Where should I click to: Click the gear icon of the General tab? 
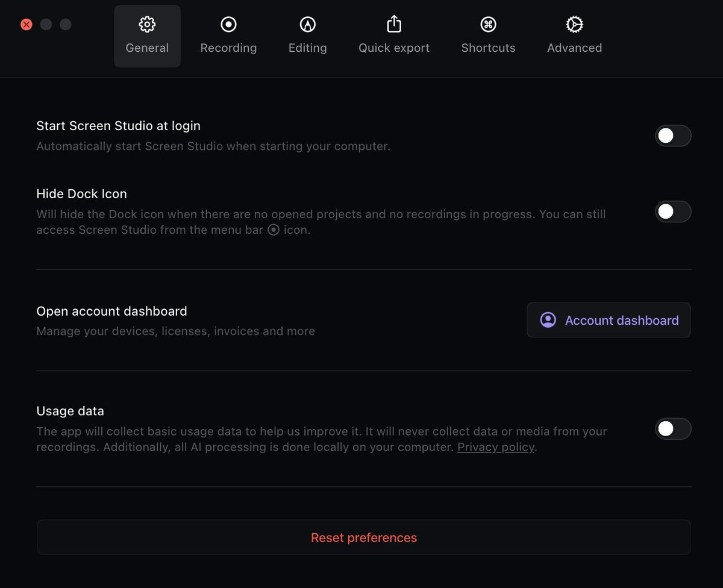tap(147, 25)
